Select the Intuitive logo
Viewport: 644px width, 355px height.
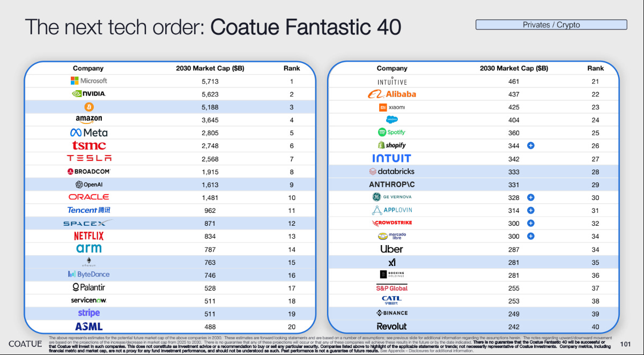click(x=392, y=81)
